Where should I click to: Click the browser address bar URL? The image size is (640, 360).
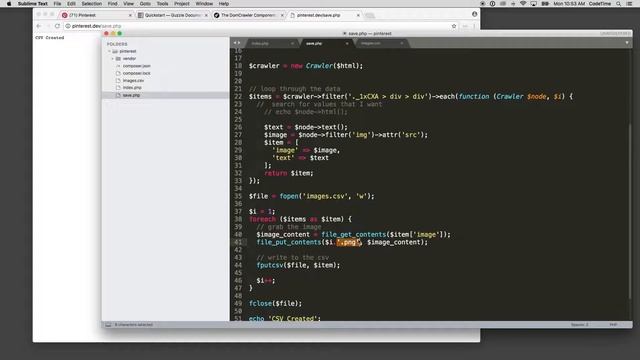coord(96,26)
